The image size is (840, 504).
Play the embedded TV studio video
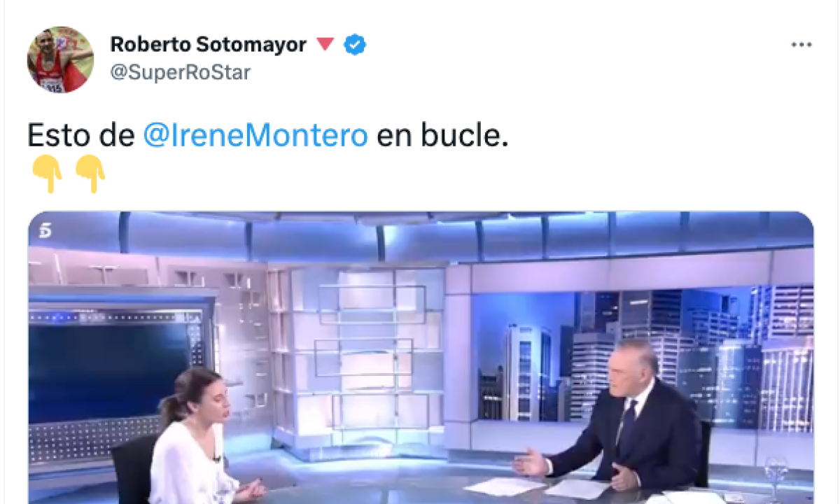tap(421, 358)
